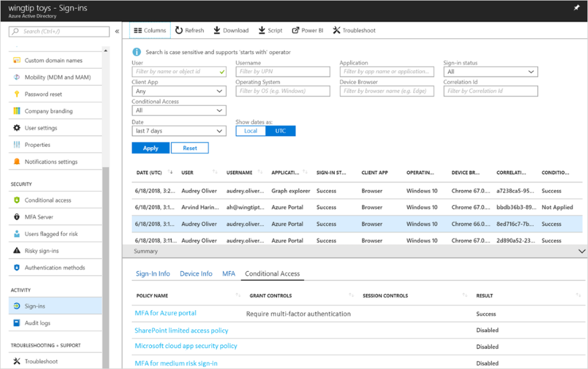Open Mobility (MDM and MAM)
This screenshot has width=588, height=369.
55,77
